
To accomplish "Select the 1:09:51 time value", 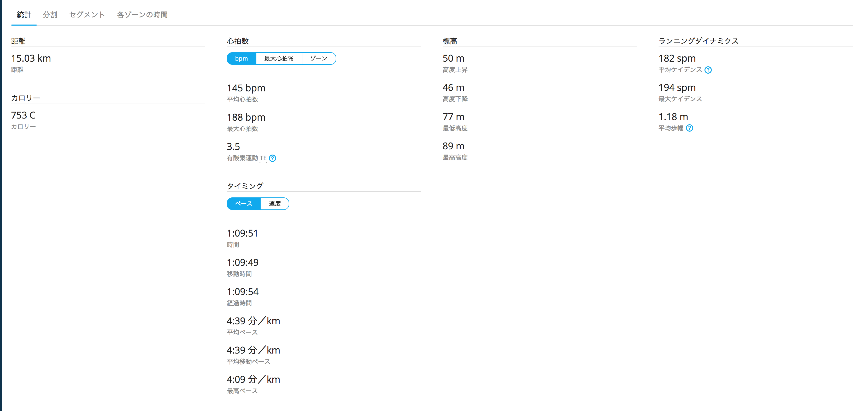I will coord(242,233).
